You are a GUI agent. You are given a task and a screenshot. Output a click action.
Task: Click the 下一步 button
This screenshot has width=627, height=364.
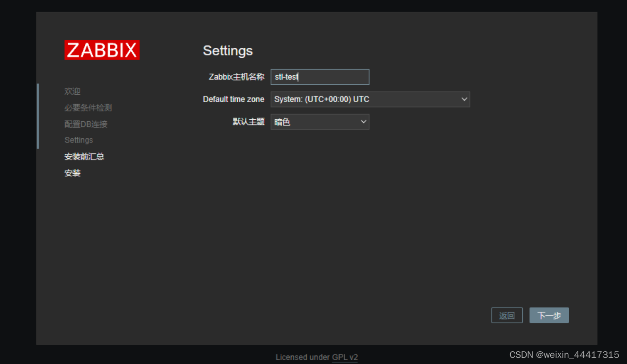click(549, 315)
